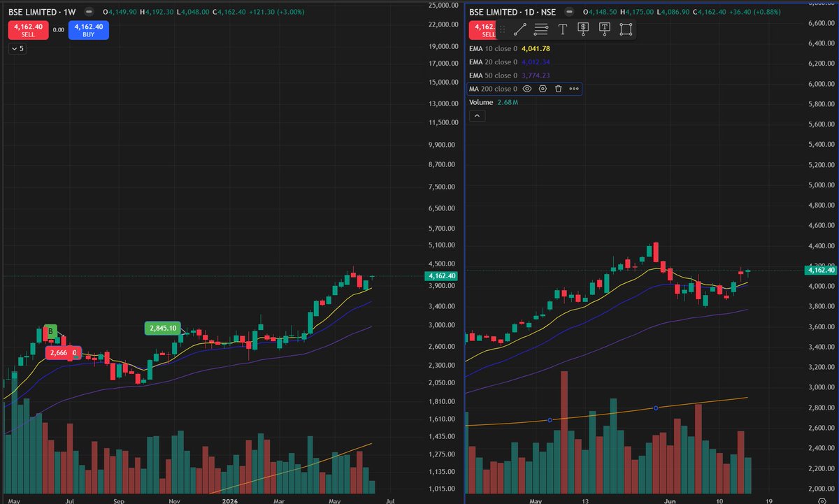Select the MA 200 close indicator label
The image size is (839, 504).
pyautogui.click(x=493, y=89)
